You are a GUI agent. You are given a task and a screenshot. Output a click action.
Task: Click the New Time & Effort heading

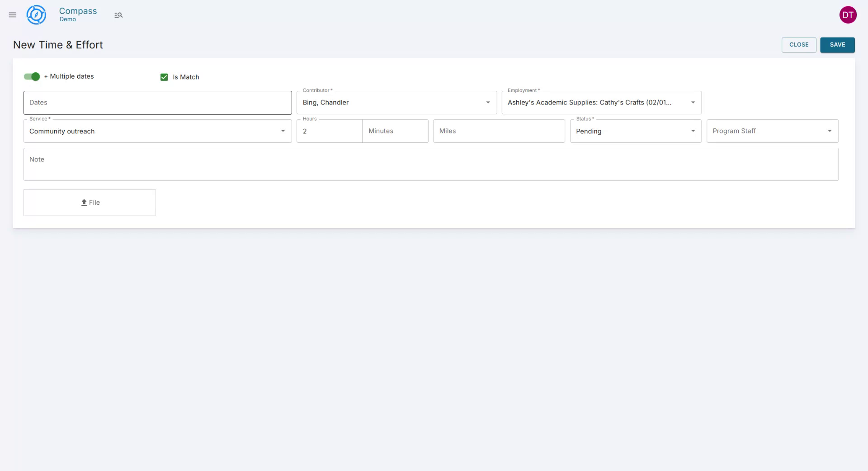pyautogui.click(x=57, y=45)
